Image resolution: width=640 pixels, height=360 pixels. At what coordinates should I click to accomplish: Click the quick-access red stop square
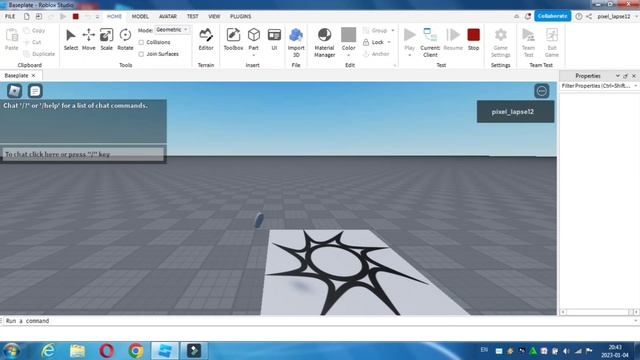[76, 16]
